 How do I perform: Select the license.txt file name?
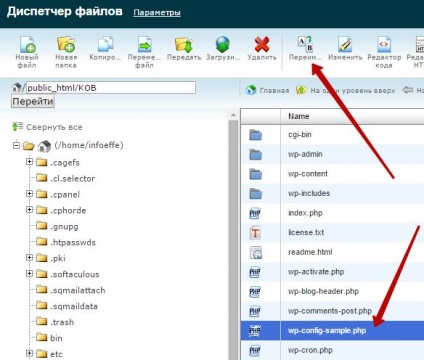(306, 233)
